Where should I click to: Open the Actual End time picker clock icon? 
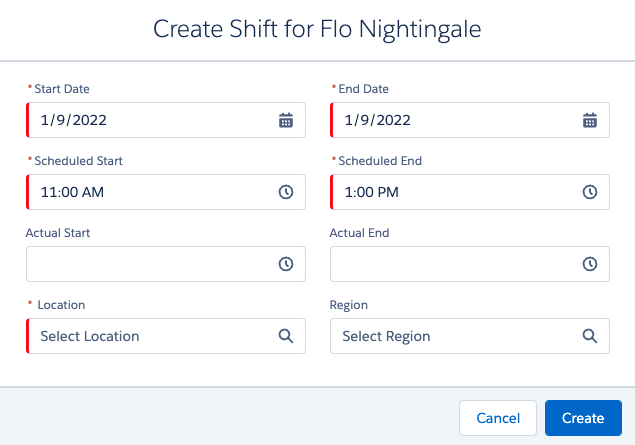[590, 264]
